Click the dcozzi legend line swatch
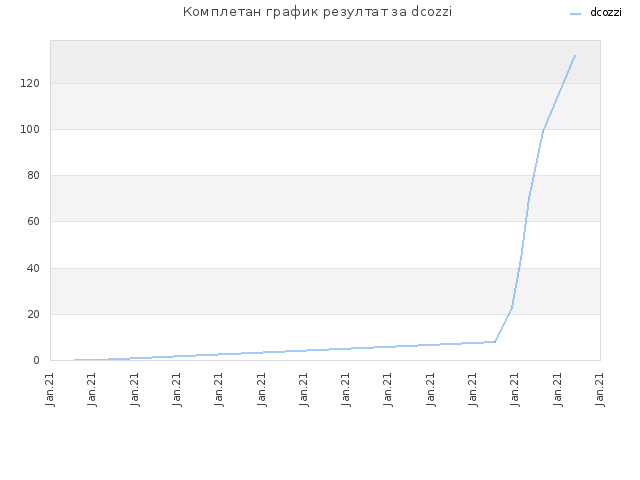 [x=575, y=14]
